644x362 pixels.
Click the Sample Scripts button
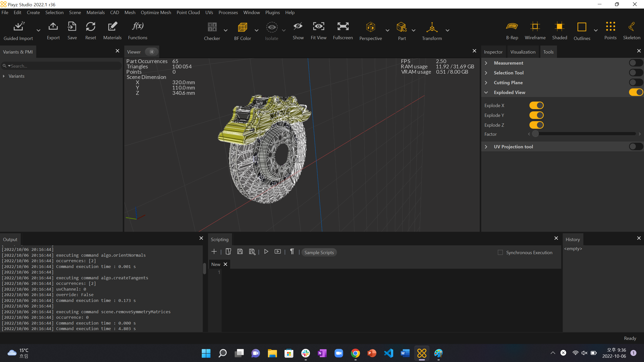coord(319,252)
